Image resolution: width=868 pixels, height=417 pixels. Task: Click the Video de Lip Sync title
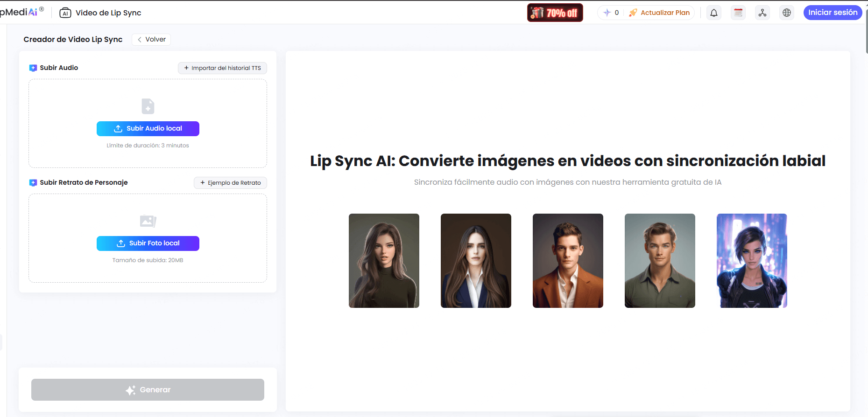pyautogui.click(x=108, y=13)
